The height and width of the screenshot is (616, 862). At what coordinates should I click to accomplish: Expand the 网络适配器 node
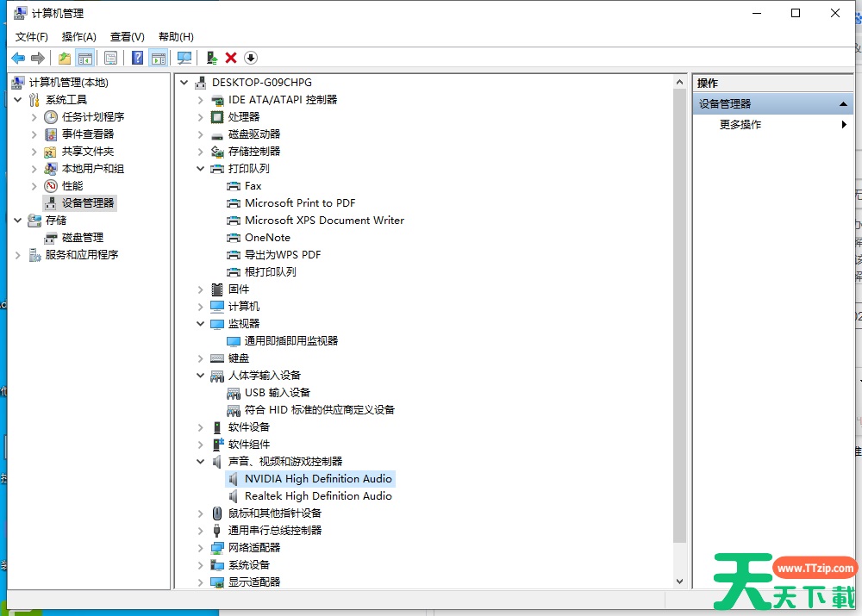point(201,548)
